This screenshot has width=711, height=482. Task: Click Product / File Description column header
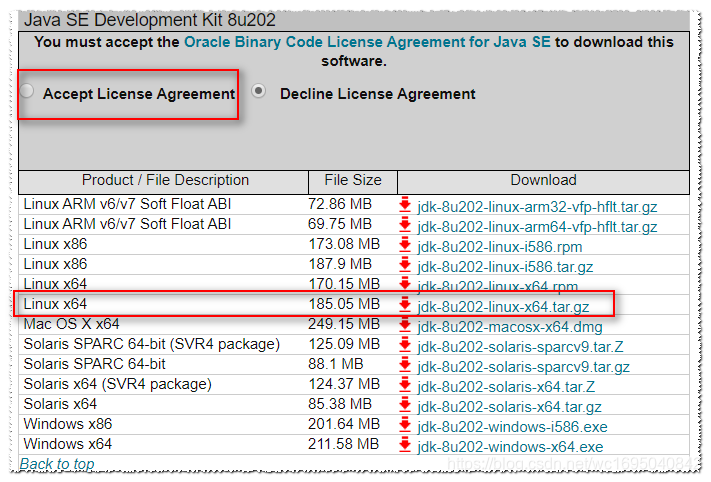tap(165, 180)
